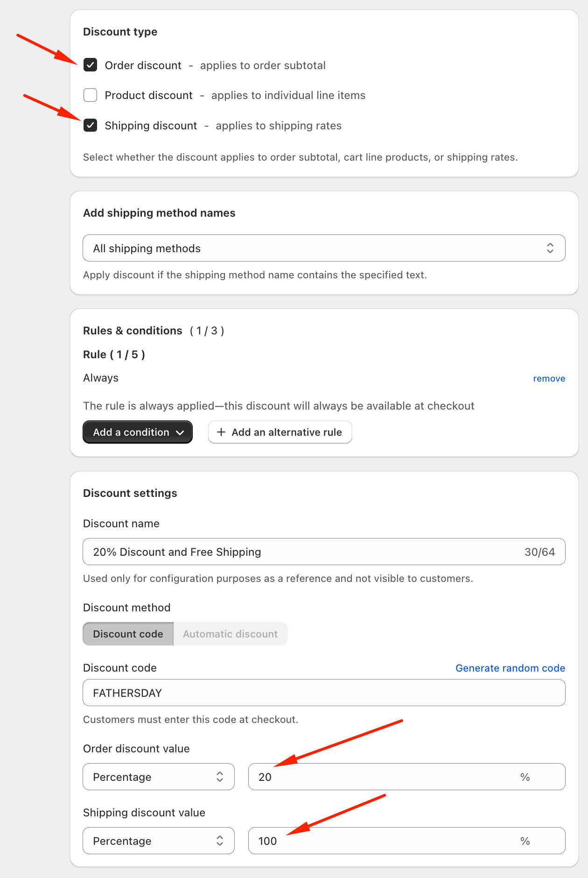The image size is (588, 878).
Task: Open the All shipping methods dropdown
Action: pos(323,248)
